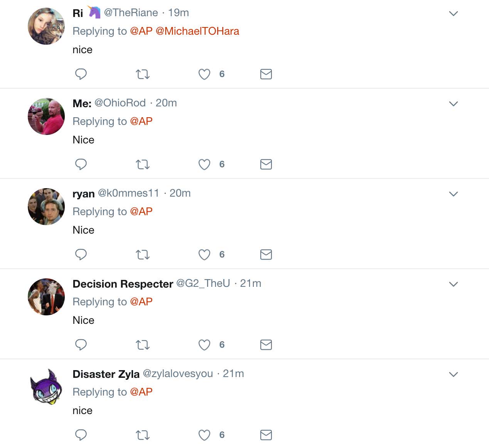Open the @MichaelTOHara mention link
The width and height of the screenshot is (489, 448).
[x=197, y=31]
